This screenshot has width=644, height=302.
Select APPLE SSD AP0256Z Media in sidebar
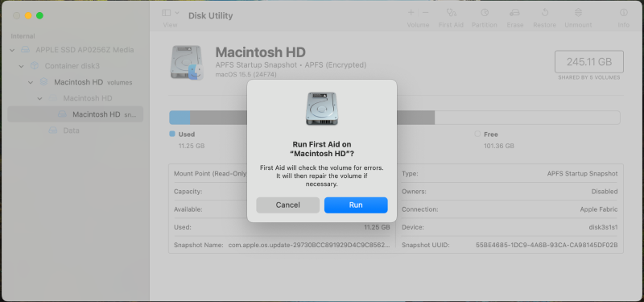[x=85, y=50]
